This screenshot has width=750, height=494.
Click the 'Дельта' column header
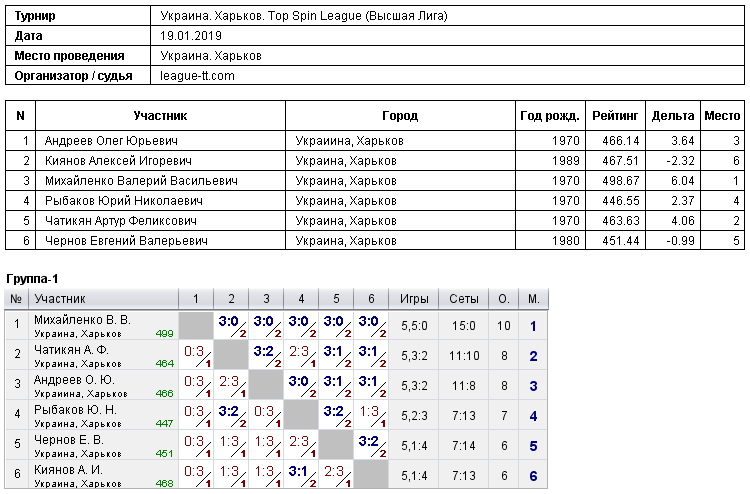pyautogui.click(x=673, y=116)
